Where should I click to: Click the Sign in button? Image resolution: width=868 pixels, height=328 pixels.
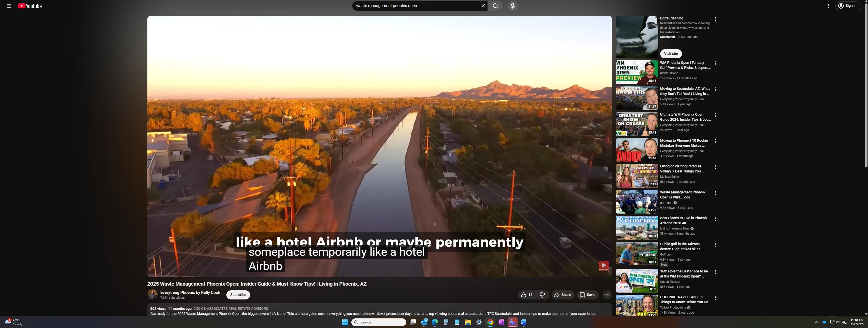pyautogui.click(x=848, y=6)
